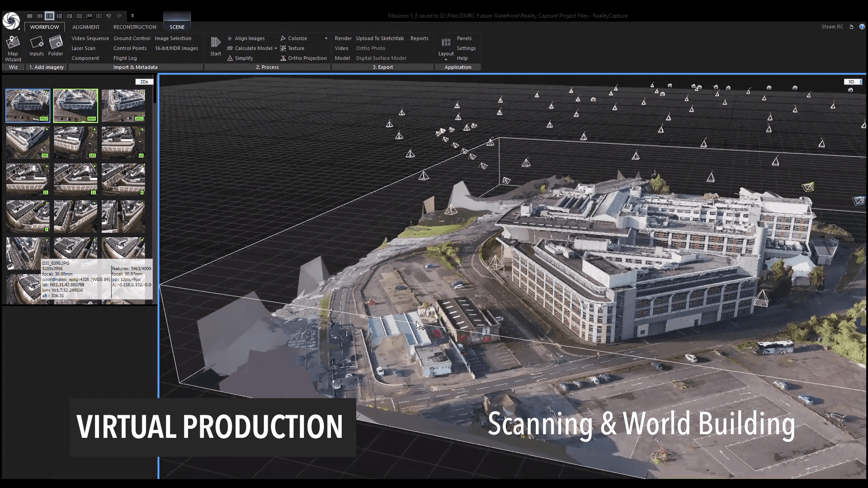The image size is (868, 488).
Task: Expand the Calculate Model dropdown arrow
Action: point(276,48)
